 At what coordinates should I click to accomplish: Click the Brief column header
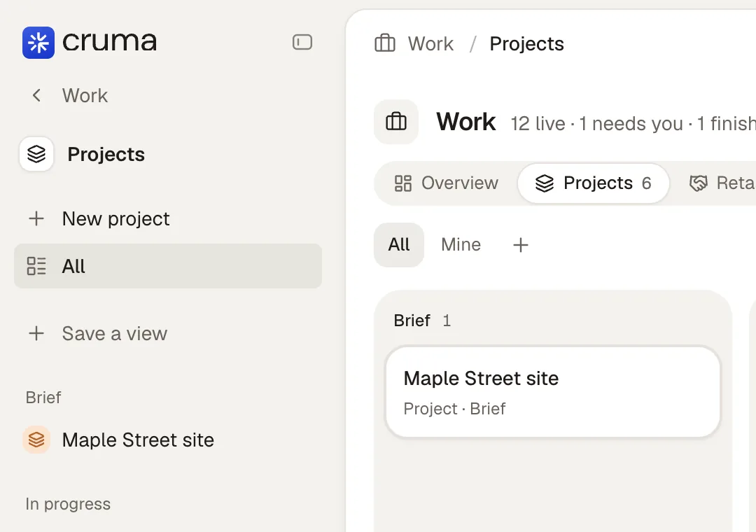[412, 321]
